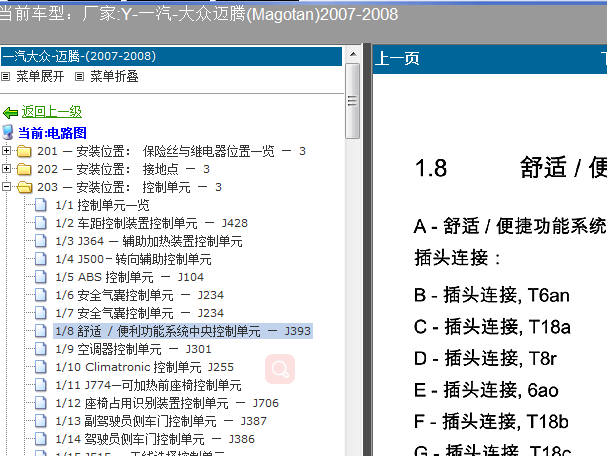The width and height of the screenshot is (607, 456).
Task: Open 1/2 车距控制装置控制单元 J428
Action: 151,223
